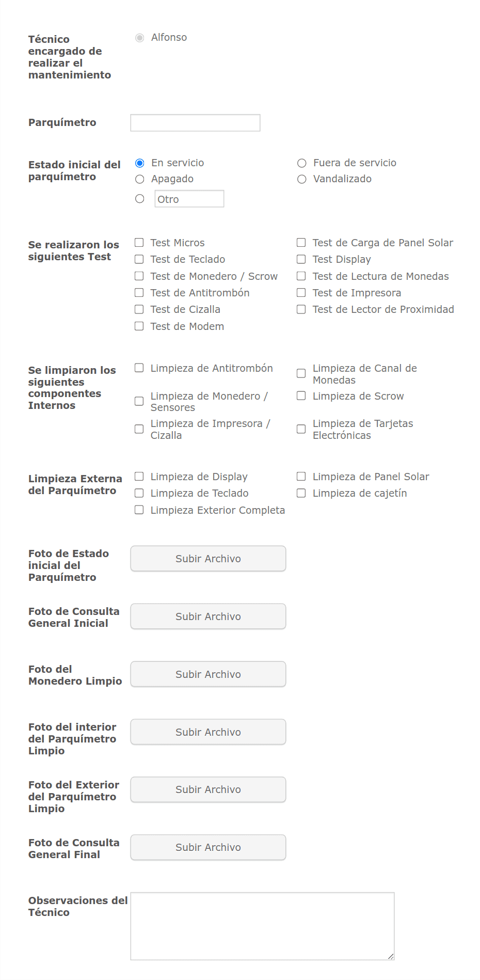Upload file for Foto de Estado inicial
The image size is (480, 980).
click(208, 559)
